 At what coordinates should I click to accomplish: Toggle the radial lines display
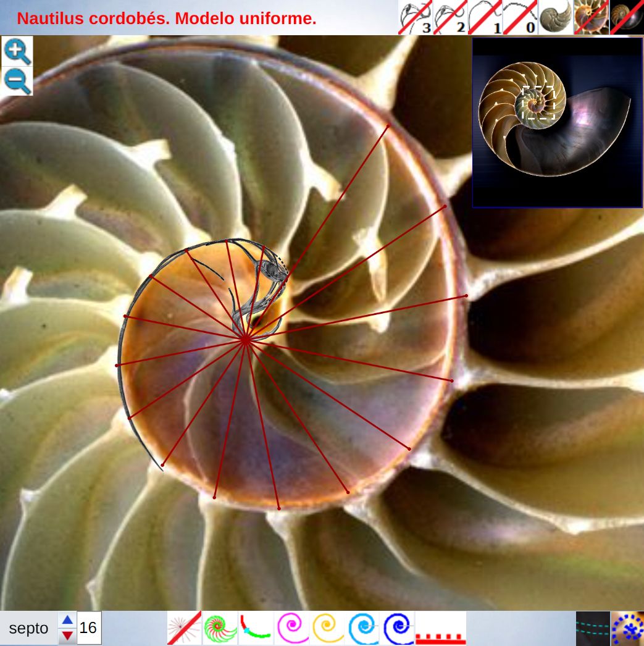click(184, 628)
